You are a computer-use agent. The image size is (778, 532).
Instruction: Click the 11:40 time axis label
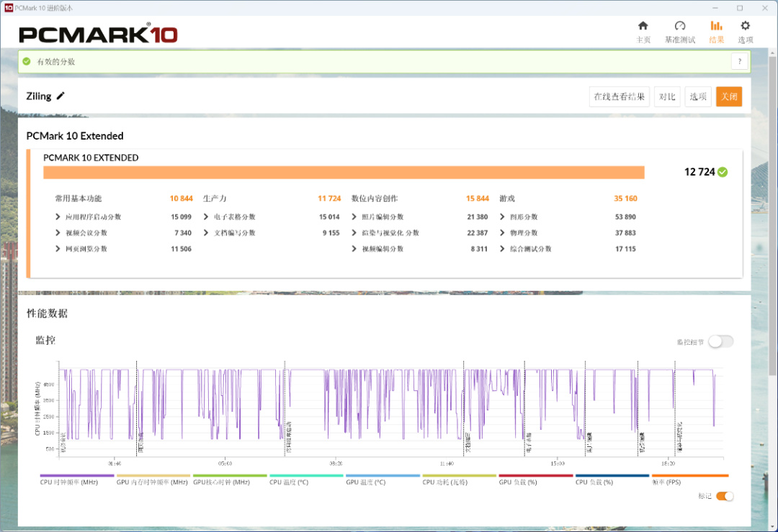coord(447,464)
